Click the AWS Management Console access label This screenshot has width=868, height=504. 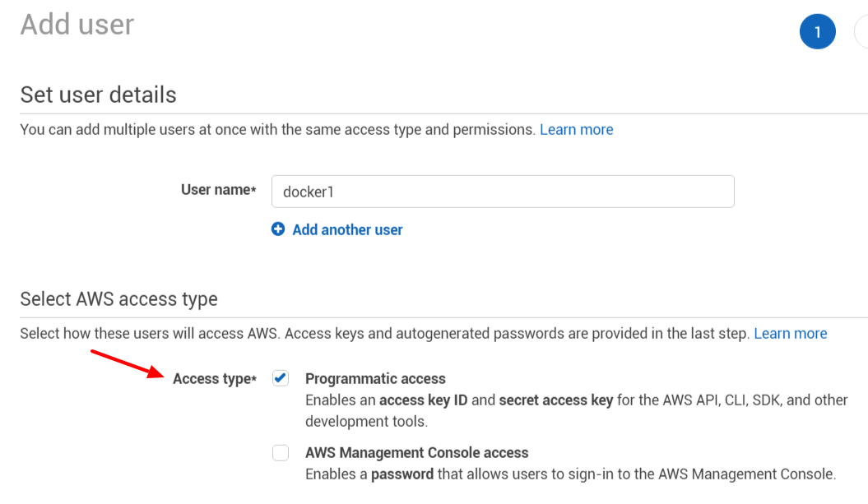click(416, 453)
